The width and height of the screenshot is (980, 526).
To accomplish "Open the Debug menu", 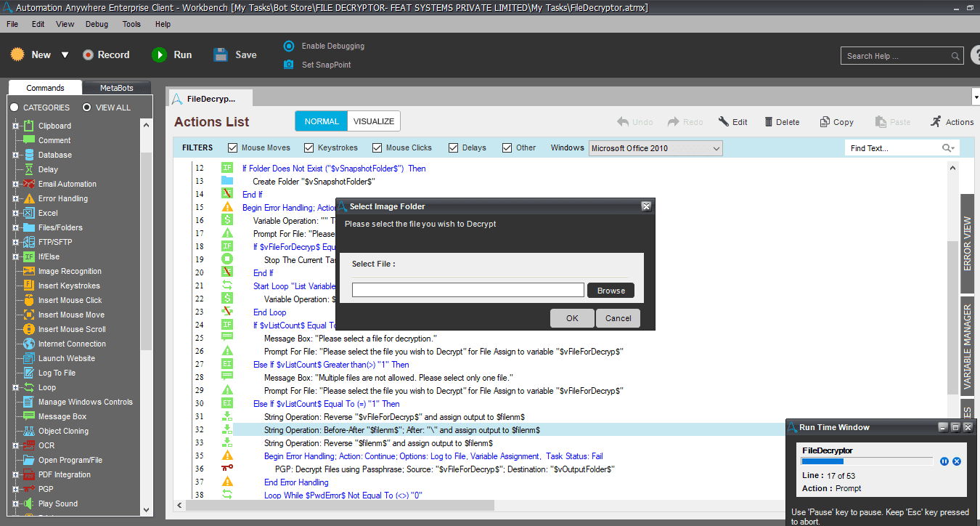I will click(x=97, y=24).
